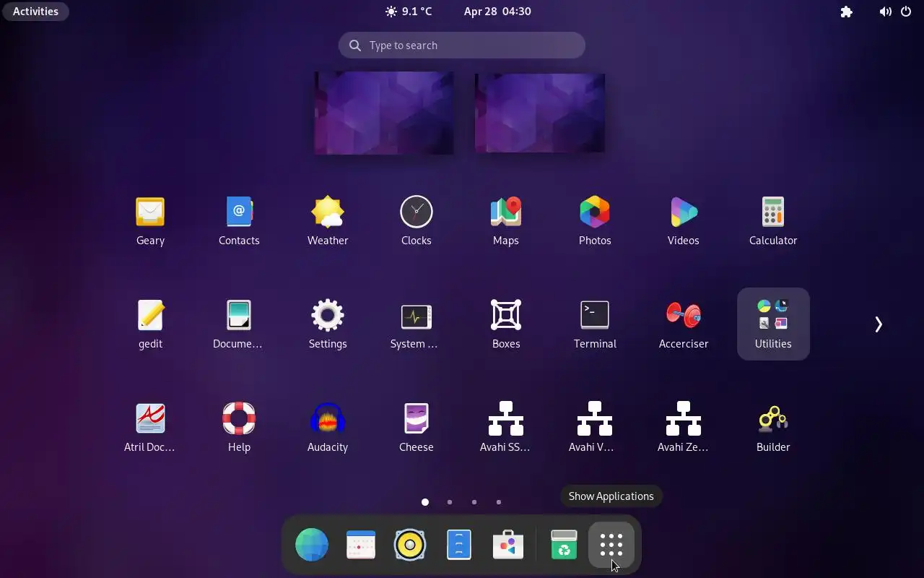The width and height of the screenshot is (924, 578).
Task: Open the weather indicator showing 9.1 °C
Action: click(x=409, y=12)
